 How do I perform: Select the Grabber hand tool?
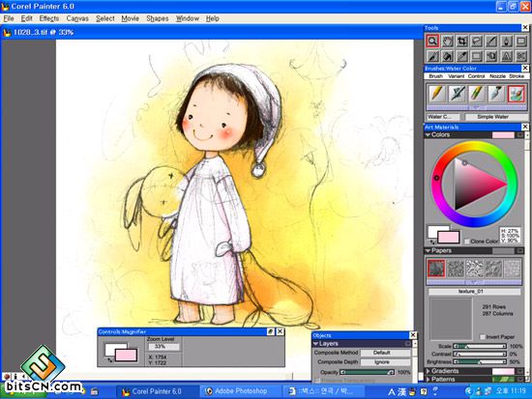click(448, 42)
